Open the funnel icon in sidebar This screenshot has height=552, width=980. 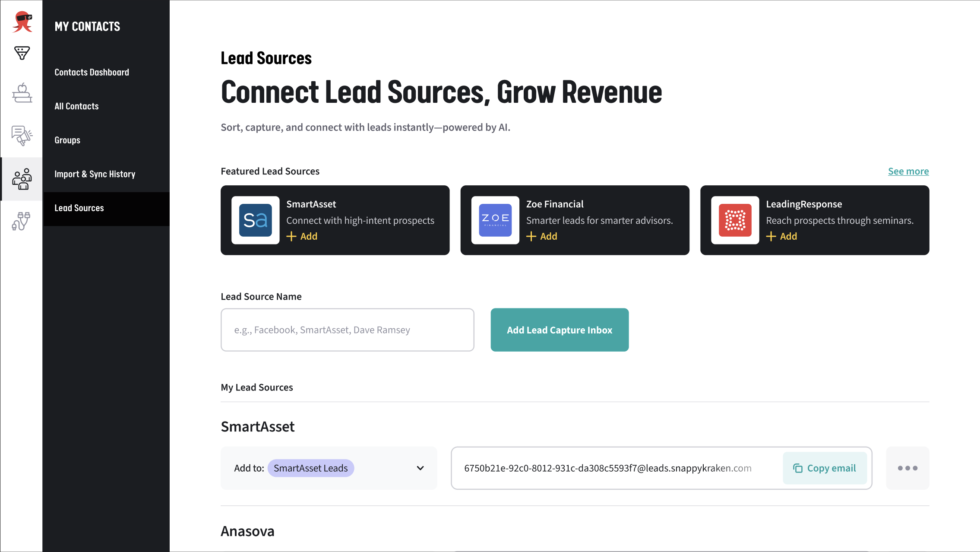pos(22,53)
